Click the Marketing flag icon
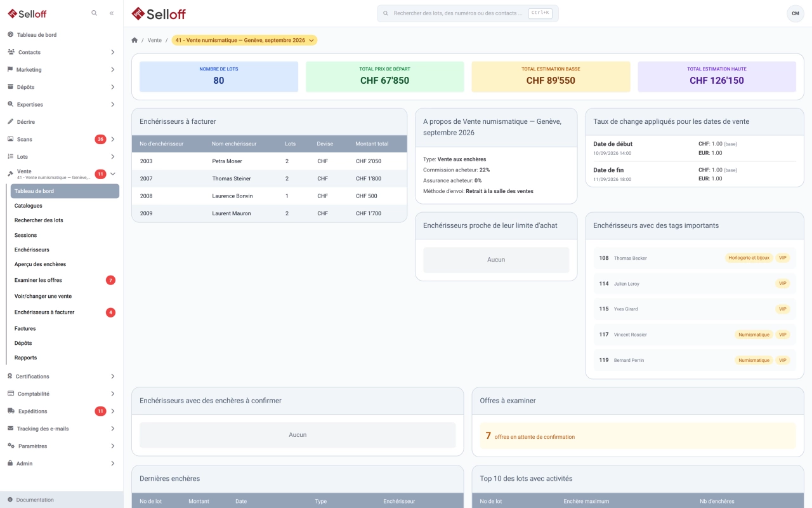The image size is (812, 508). coord(10,69)
